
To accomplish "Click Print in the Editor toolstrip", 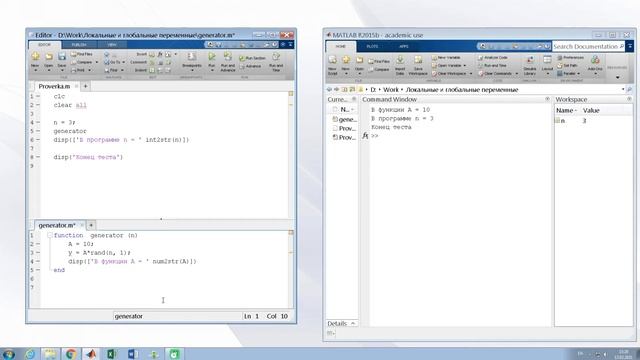I will (78, 70).
